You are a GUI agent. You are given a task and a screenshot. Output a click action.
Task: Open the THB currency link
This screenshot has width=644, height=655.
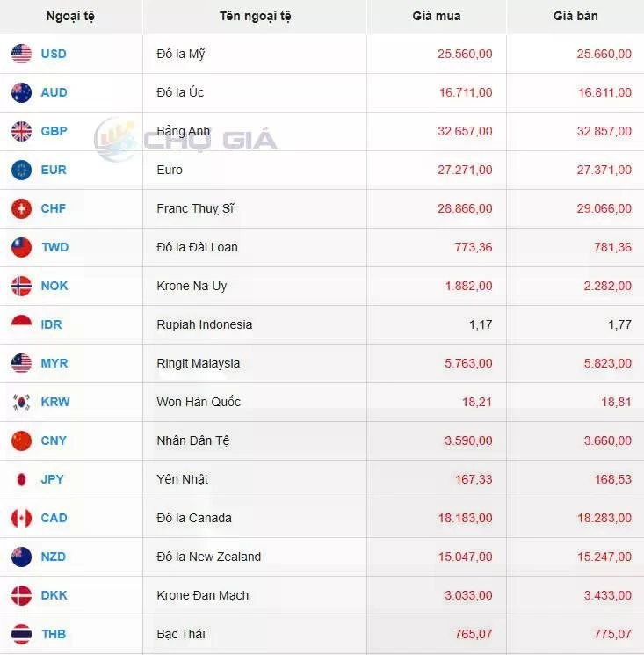tap(54, 634)
